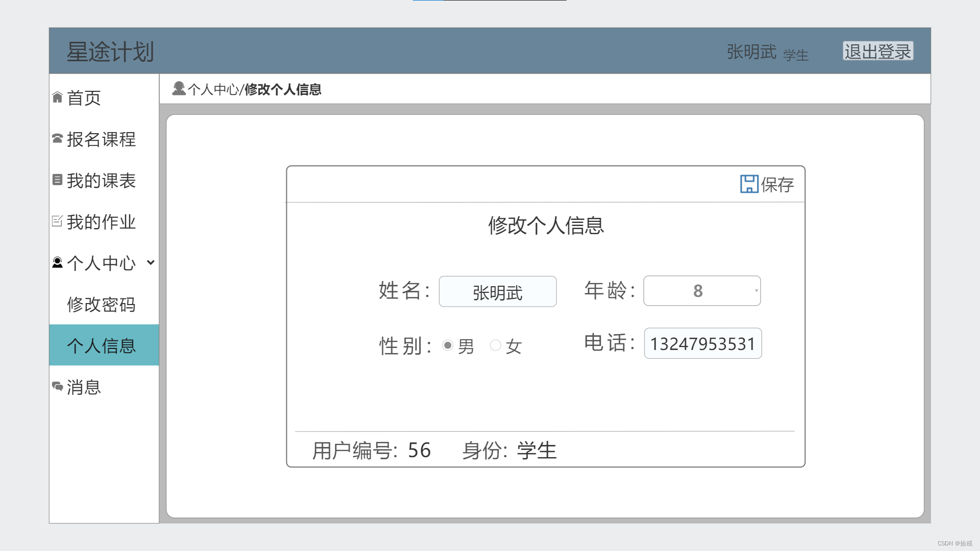Click the home icon beside 首页
The image size is (980, 551).
click(x=57, y=97)
